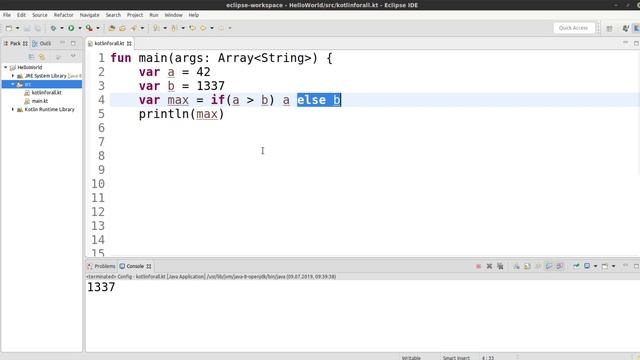Open the Debug dropdown arrow

click(x=62, y=28)
